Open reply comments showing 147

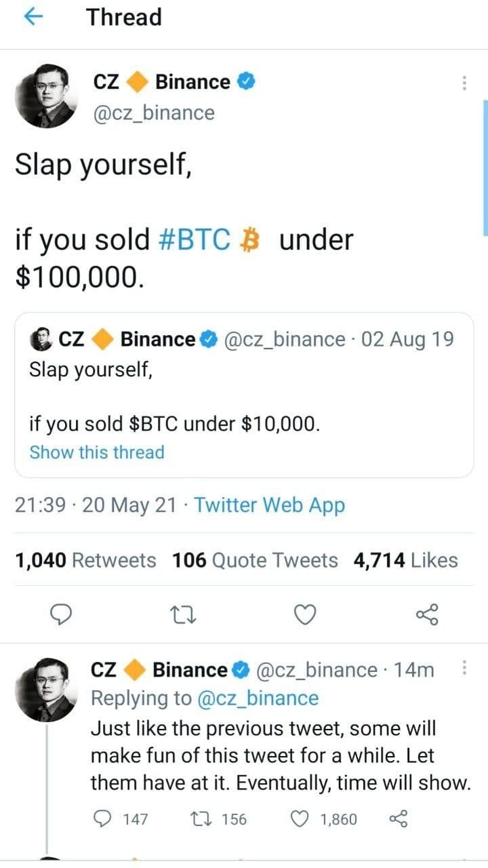(x=119, y=819)
